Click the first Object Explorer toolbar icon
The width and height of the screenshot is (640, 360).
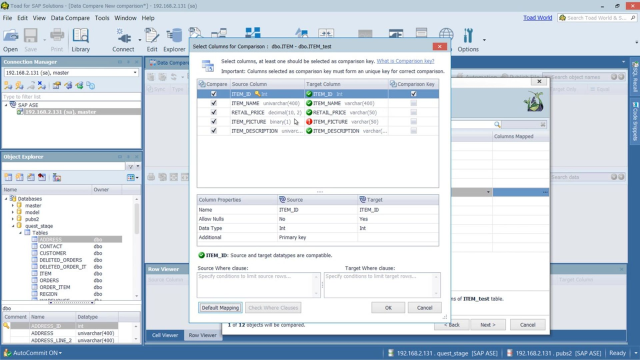pyautogui.click(x=8, y=177)
